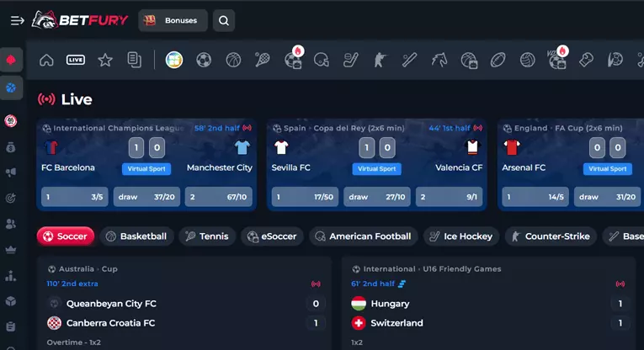644x350 pixels.
Task: Open the Bonuses button
Action: (x=173, y=20)
